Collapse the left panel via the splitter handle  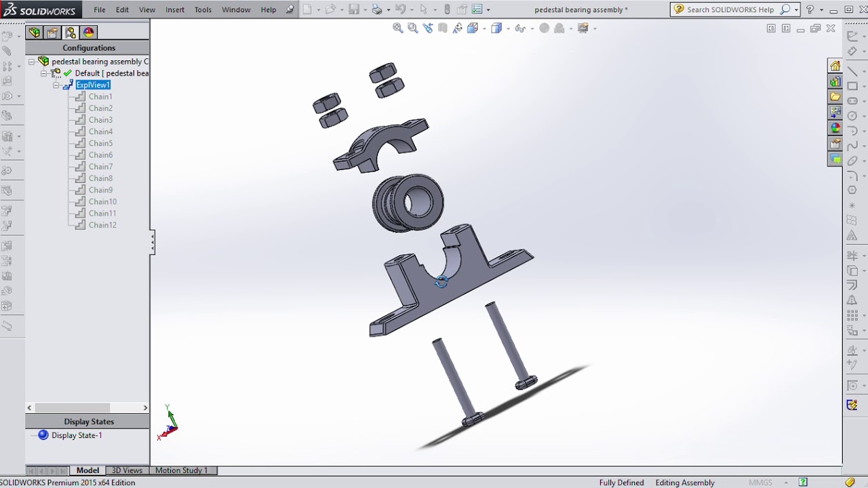153,243
